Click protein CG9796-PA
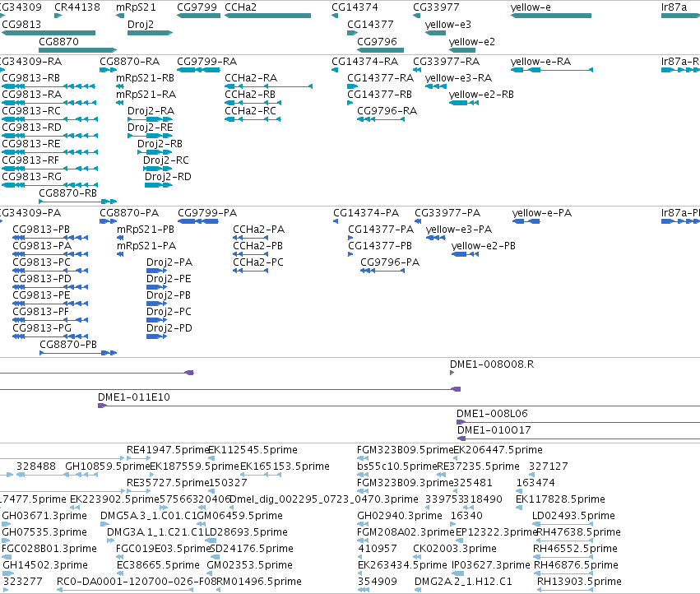This screenshot has width=700, height=594. click(x=382, y=271)
